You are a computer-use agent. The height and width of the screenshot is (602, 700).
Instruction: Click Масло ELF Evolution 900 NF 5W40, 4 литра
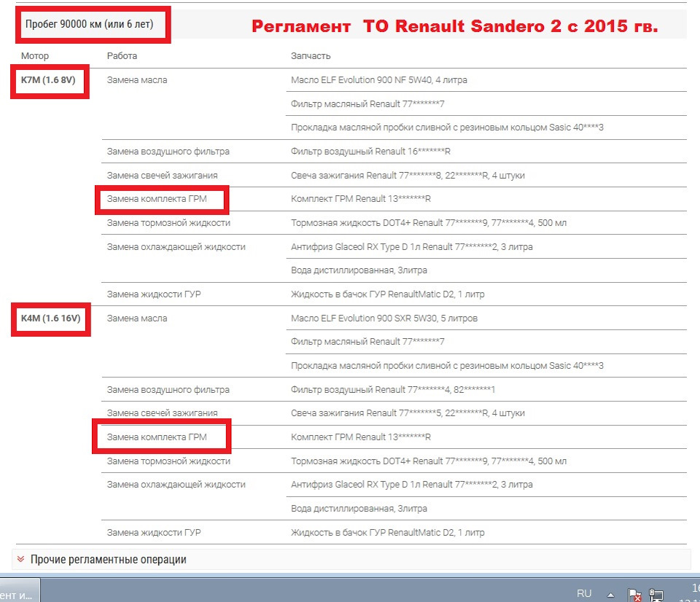coord(379,80)
